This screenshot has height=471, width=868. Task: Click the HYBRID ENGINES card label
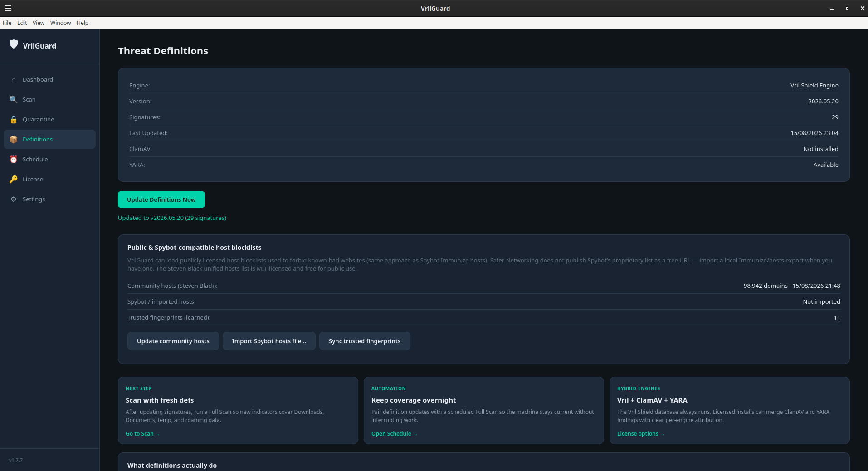pyautogui.click(x=639, y=388)
